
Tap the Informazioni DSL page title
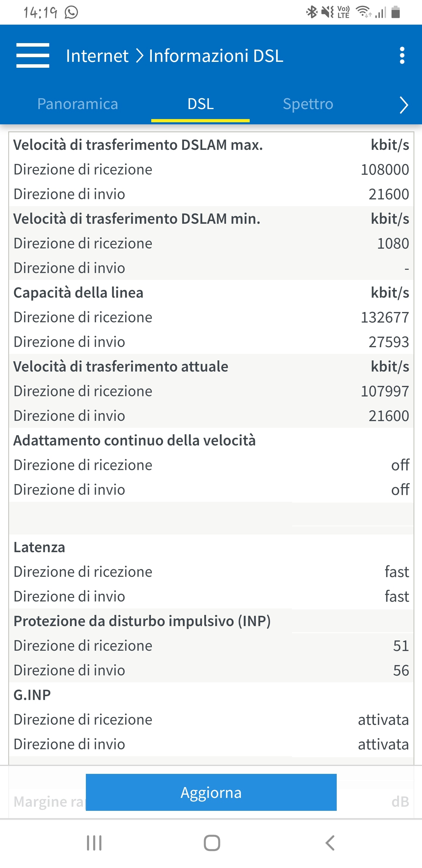pyautogui.click(x=216, y=56)
